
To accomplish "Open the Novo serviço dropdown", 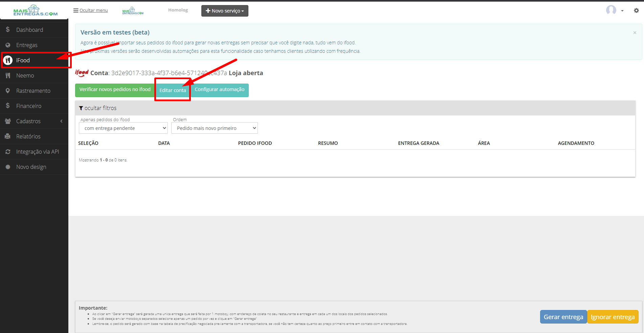I will click(x=225, y=11).
